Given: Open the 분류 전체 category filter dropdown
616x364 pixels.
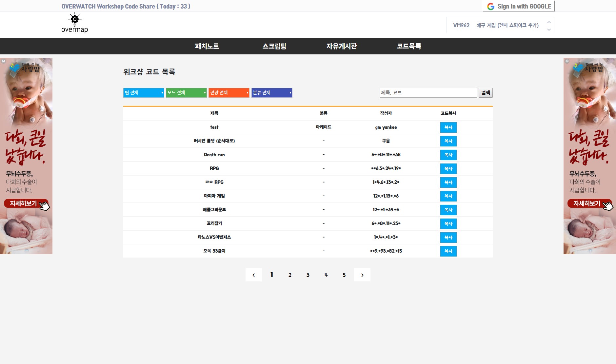Looking at the screenshot, I should tap(272, 93).
